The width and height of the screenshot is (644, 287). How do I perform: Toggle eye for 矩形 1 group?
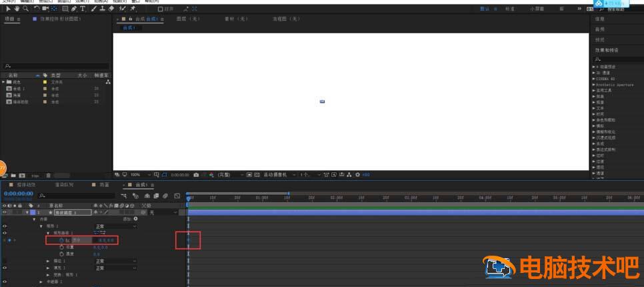pyautogui.click(x=5, y=226)
